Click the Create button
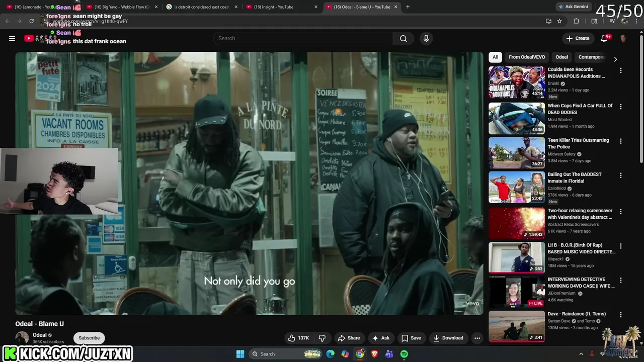This screenshot has height=362, width=644. (x=578, y=38)
